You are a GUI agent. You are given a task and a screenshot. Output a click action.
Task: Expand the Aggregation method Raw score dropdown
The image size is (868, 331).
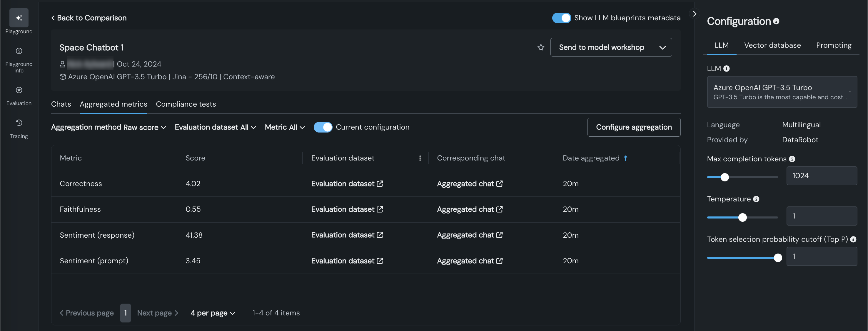[108, 128]
